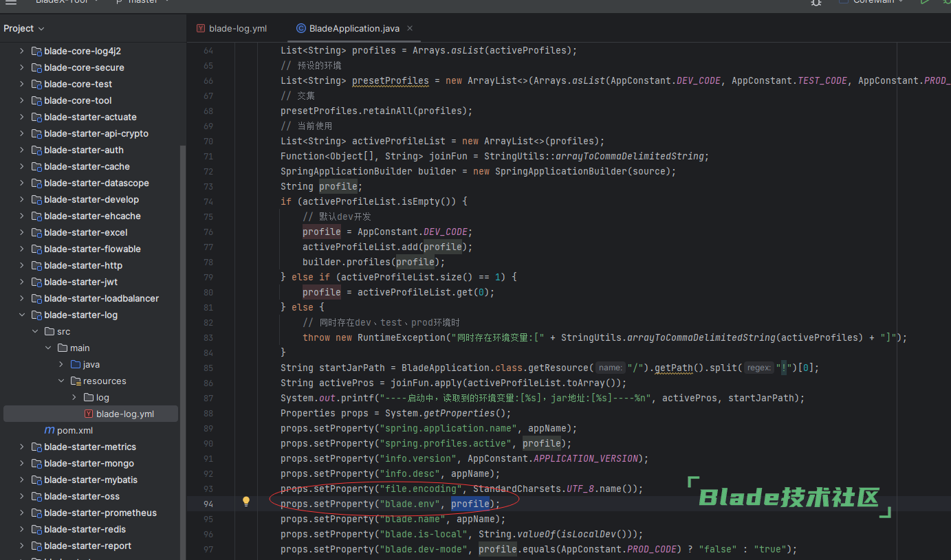Click the presetProfiles variable on line 66
951x560 pixels.
[391, 80]
